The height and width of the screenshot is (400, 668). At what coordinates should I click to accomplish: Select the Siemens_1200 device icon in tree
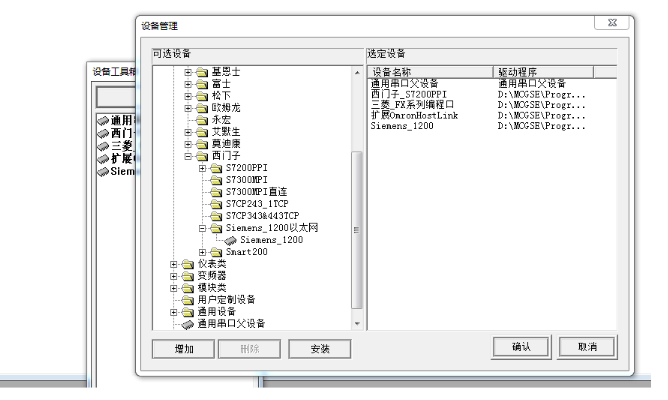click(231, 240)
